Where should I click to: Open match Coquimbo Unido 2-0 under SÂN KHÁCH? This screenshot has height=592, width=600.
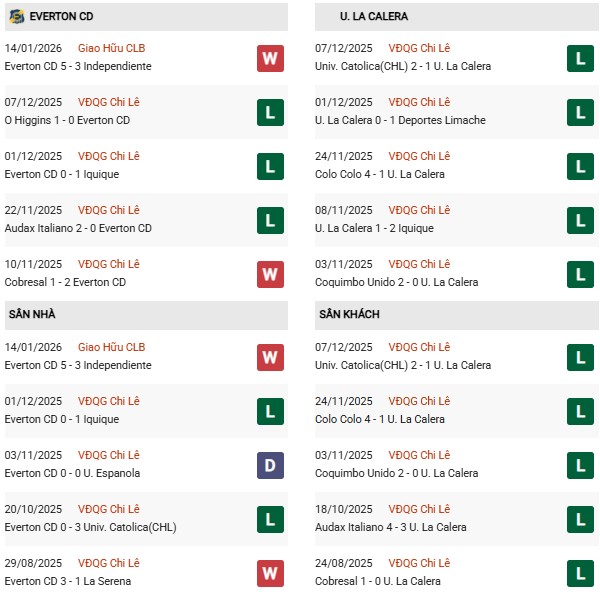[x=396, y=473]
